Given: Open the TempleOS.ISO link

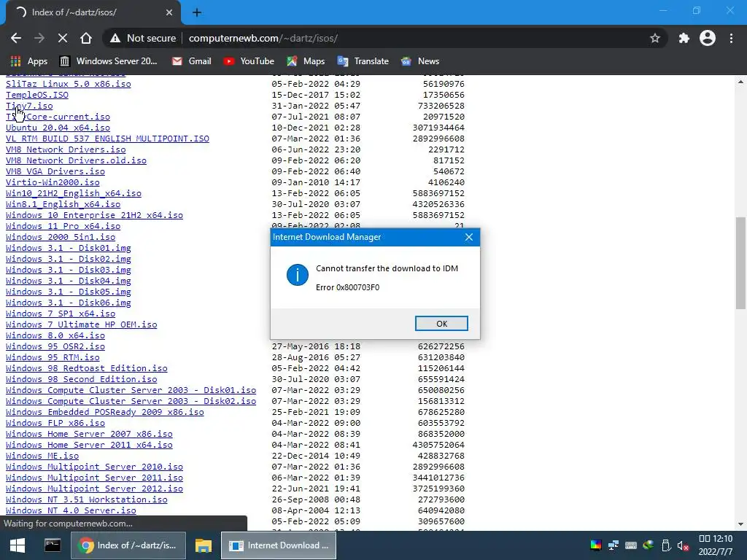Looking at the screenshot, I should (x=37, y=95).
